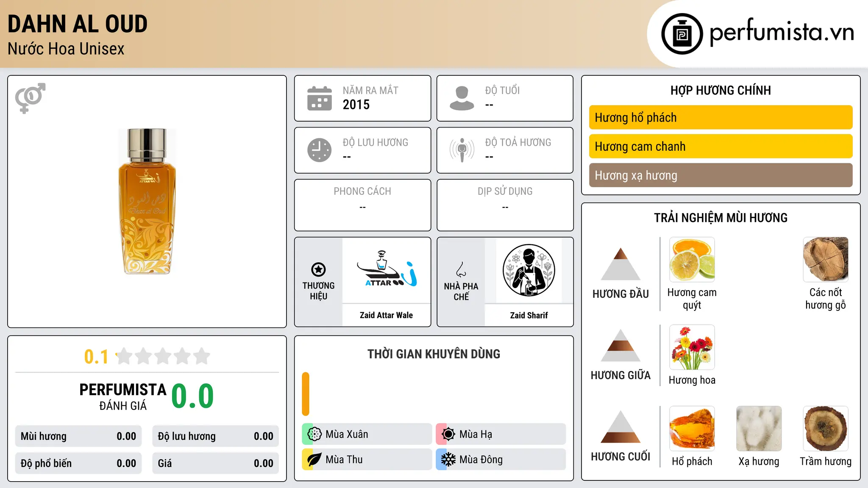Click the Mùa Đông snowflake icon
868x488 pixels.
(448, 460)
